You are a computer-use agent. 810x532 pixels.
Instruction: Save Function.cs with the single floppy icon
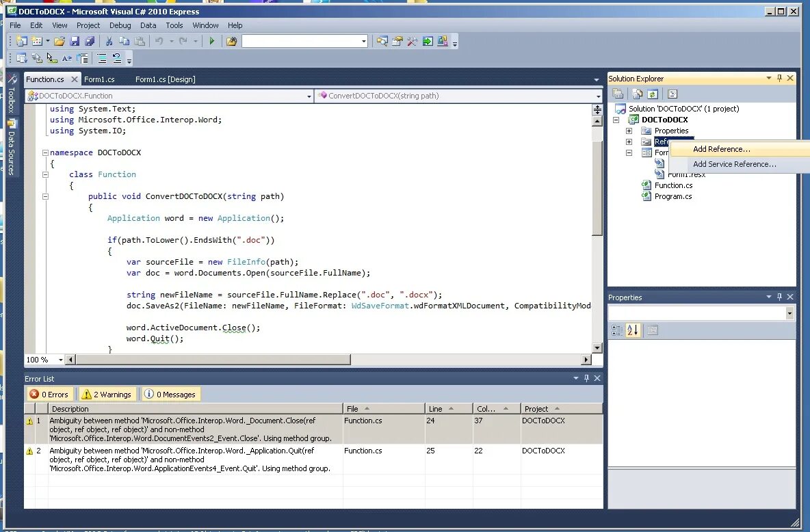[x=75, y=41]
